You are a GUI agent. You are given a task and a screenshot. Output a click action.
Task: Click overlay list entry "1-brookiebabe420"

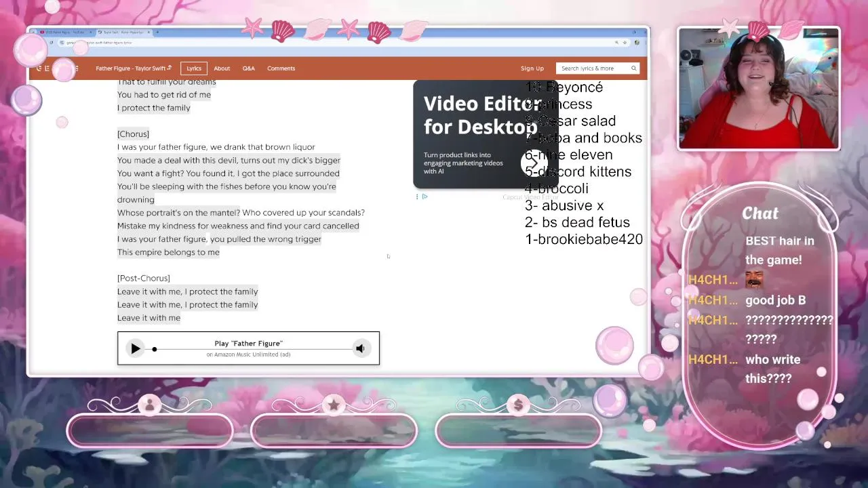pyautogui.click(x=584, y=239)
